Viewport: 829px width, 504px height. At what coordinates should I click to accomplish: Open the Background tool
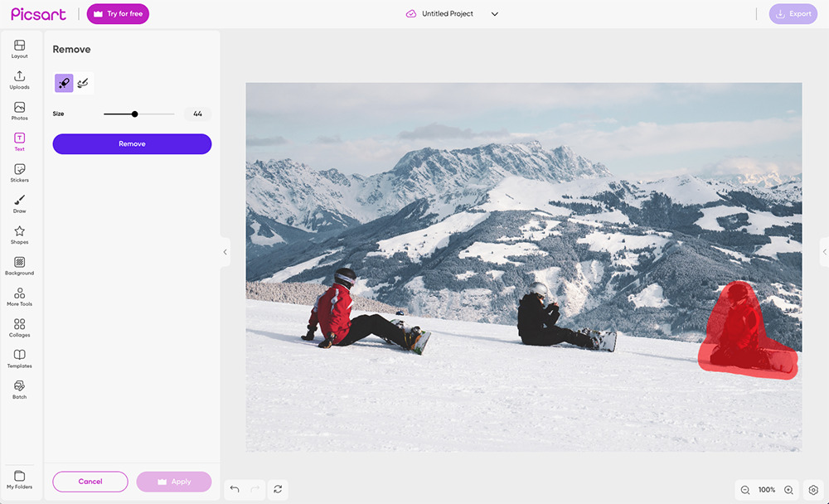tap(19, 265)
